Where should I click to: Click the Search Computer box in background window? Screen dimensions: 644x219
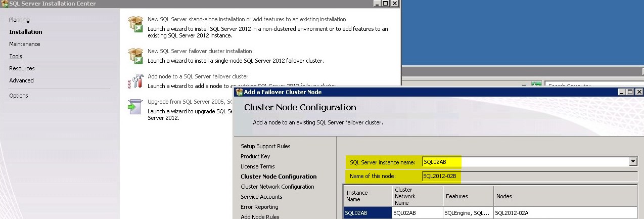pos(593,85)
